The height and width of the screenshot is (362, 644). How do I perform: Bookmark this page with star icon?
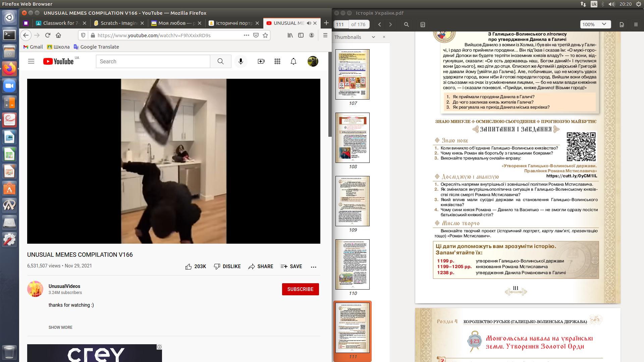click(265, 35)
